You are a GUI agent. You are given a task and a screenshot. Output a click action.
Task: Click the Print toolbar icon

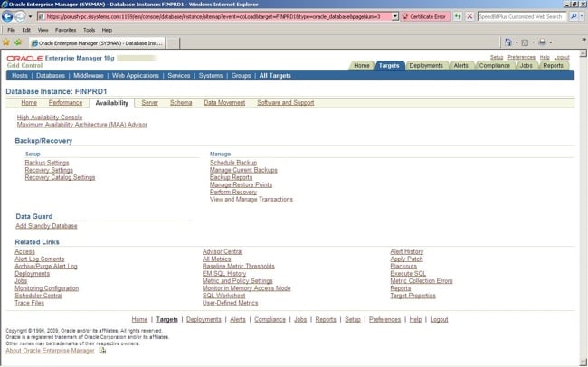(542, 42)
